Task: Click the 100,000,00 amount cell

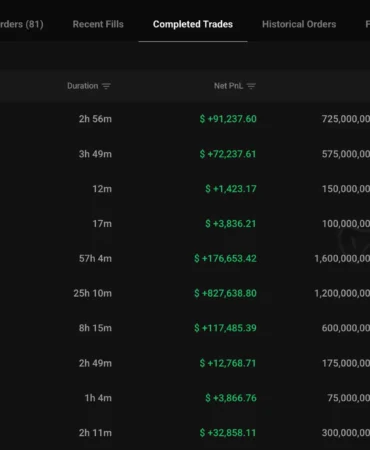Action: pos(346,224)
